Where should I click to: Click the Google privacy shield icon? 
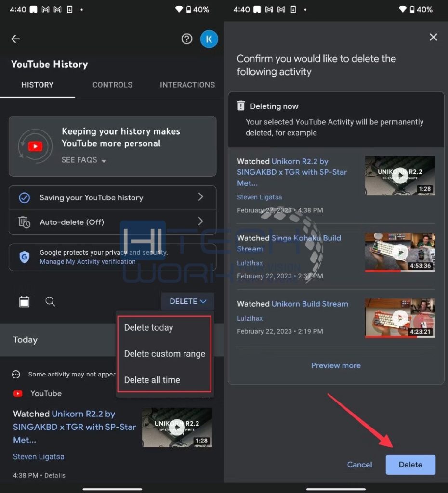(24, 257)
